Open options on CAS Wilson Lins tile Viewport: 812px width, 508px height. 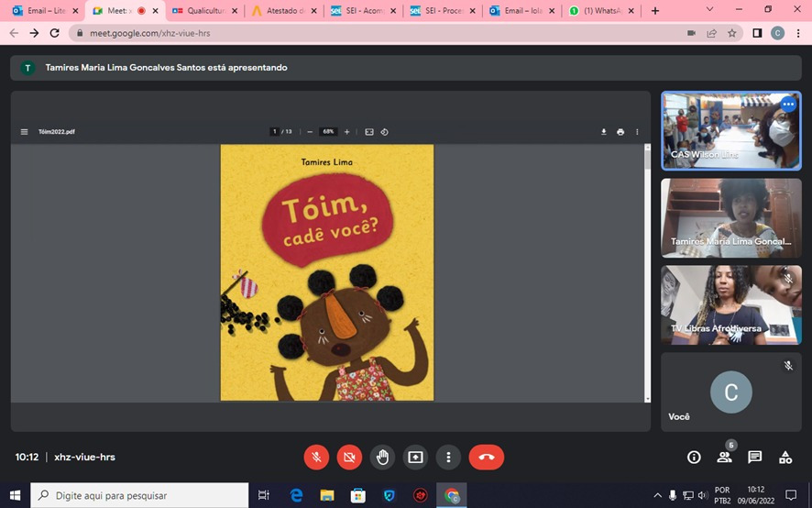tap(788, 105)
